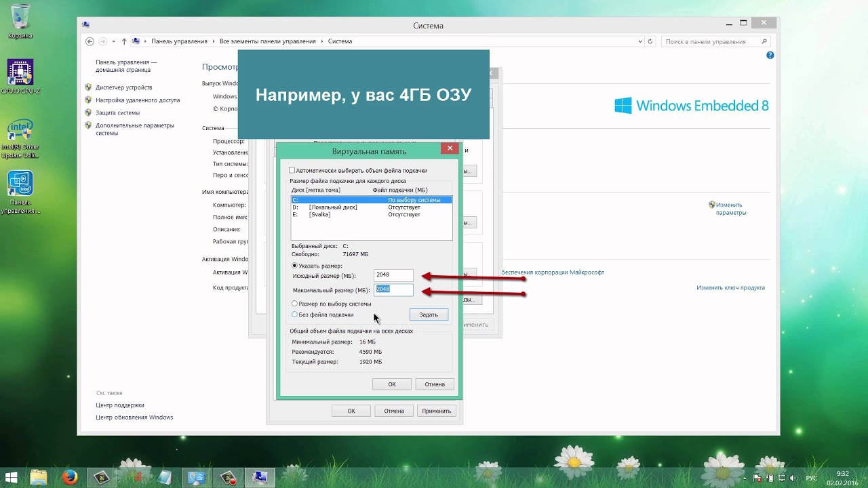
Task: Select the Указать размер radio button
Action: tap(294, 266)
